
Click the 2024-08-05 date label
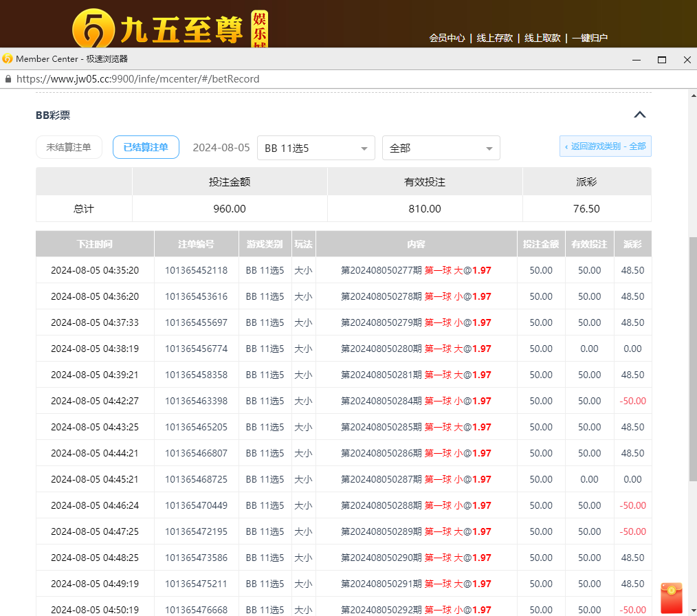221,148
